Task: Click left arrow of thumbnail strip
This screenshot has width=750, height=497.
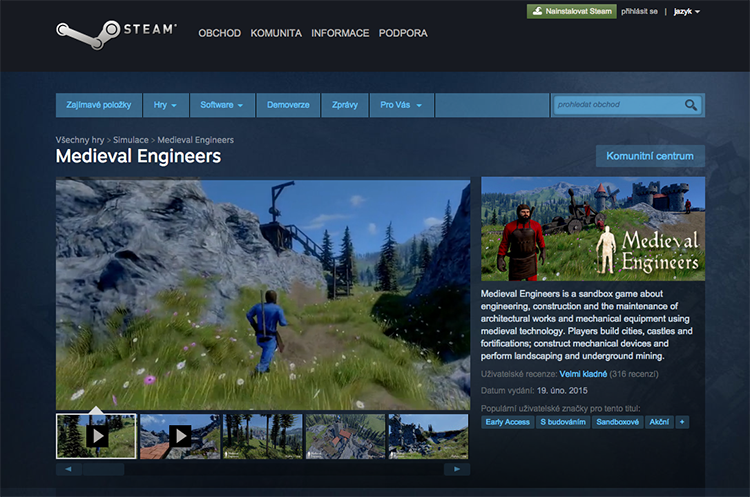Action: pos(67,469)
